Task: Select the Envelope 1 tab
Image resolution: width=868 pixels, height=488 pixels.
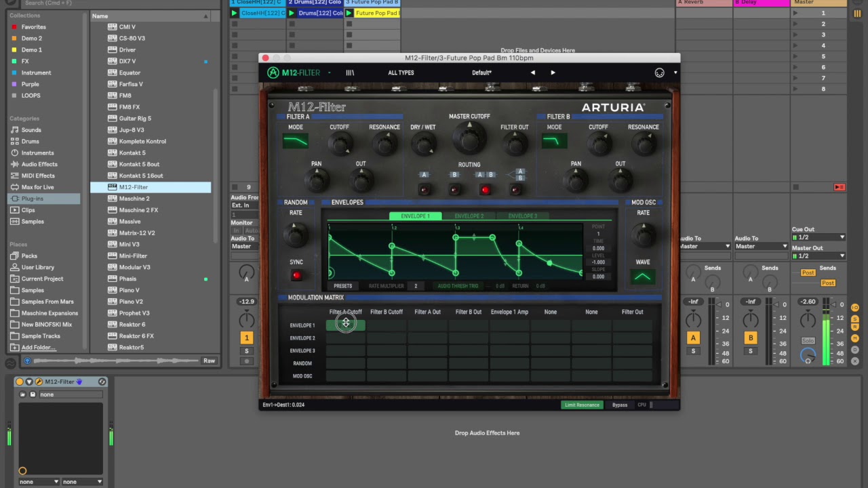Action: coord(415,216)
